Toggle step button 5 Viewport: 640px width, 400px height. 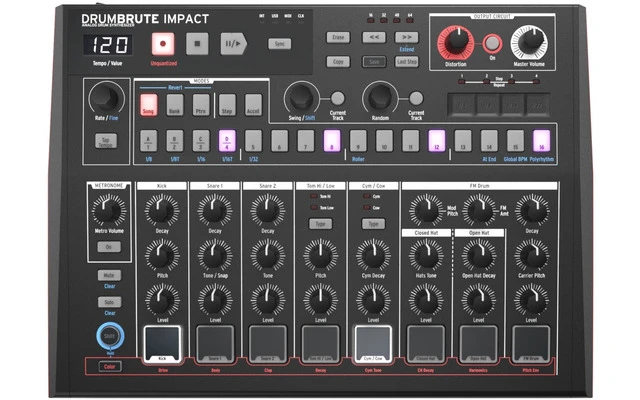coord(253,141)
